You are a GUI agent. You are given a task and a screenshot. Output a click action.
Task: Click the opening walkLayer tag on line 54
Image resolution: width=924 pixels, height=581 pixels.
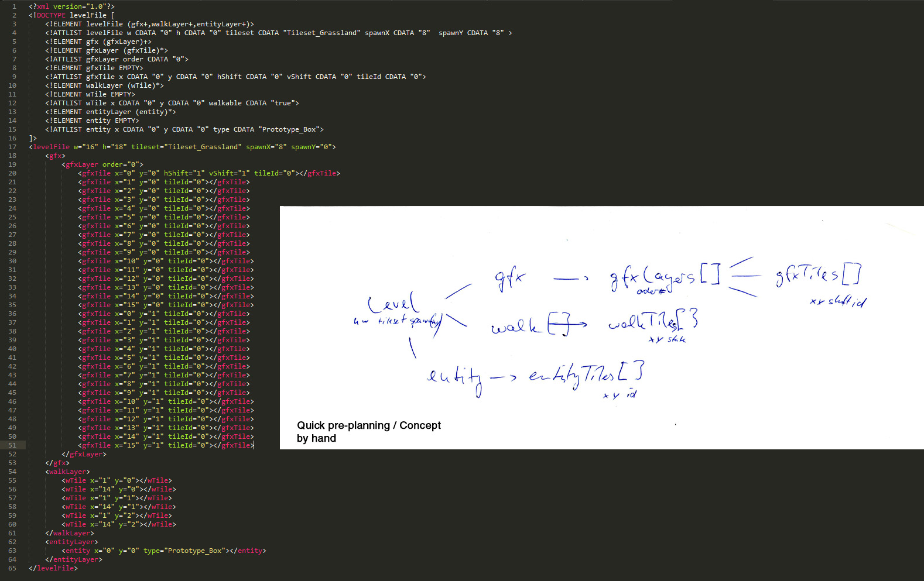(67, 472)
